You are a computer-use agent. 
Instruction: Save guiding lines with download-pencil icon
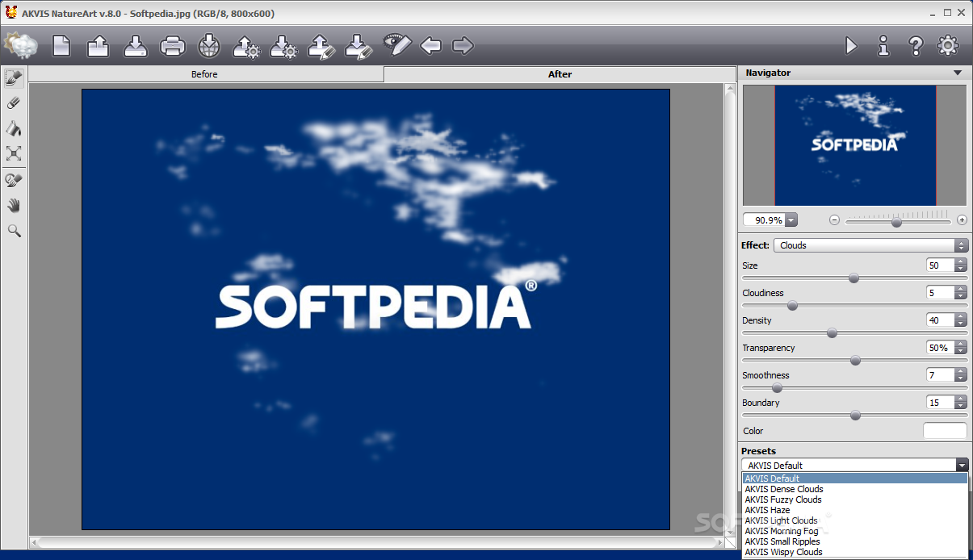[x=357, y=45]
